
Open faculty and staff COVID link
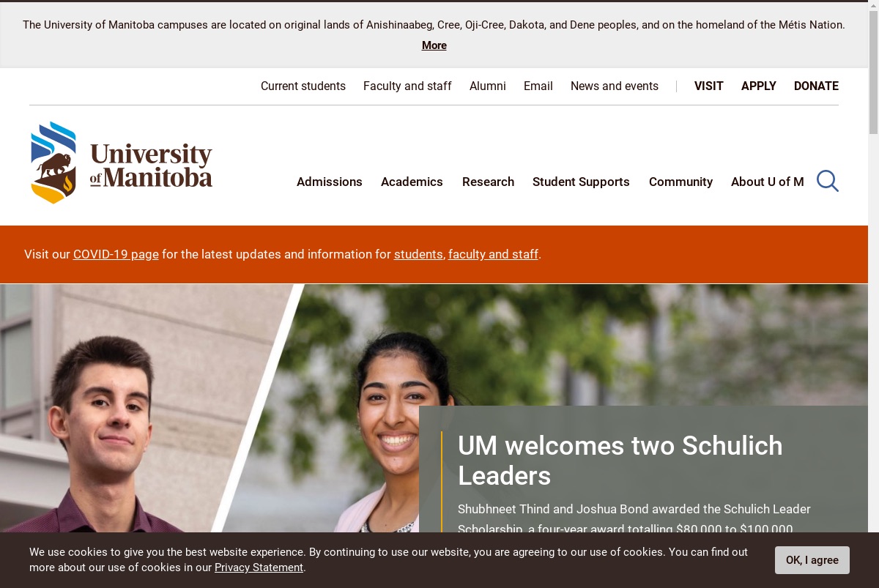click(x=493, y=254)
